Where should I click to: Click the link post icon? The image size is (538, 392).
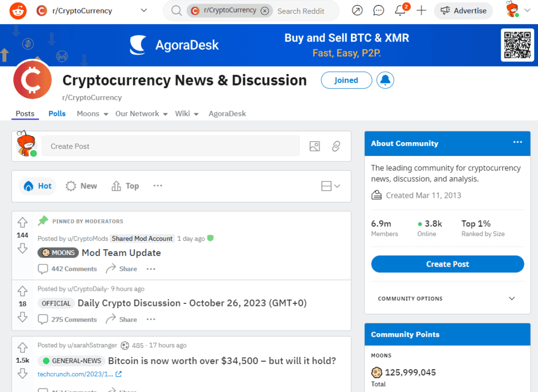point(336,146)
